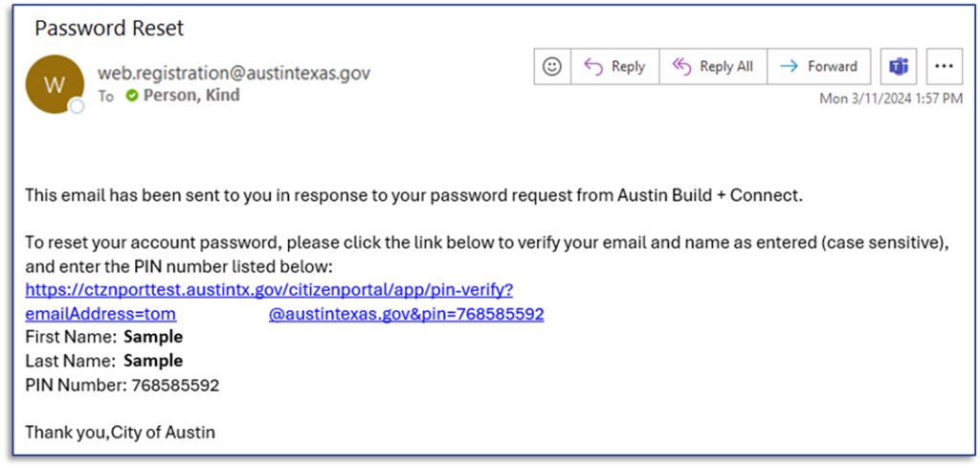Click the sender's W avatar circle
The height and width of the screenshot is (468, 980).
[55, 83]
